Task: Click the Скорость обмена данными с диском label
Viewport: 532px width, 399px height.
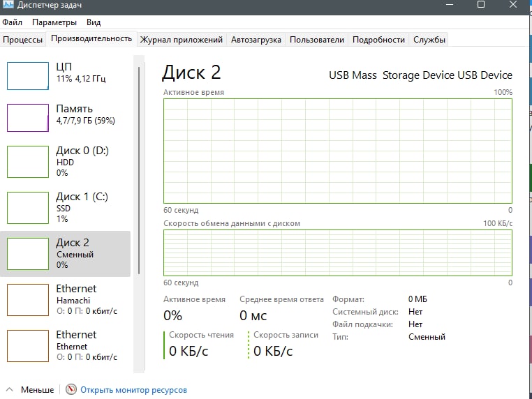Action: pyautogui.click(x=232, y=223)
